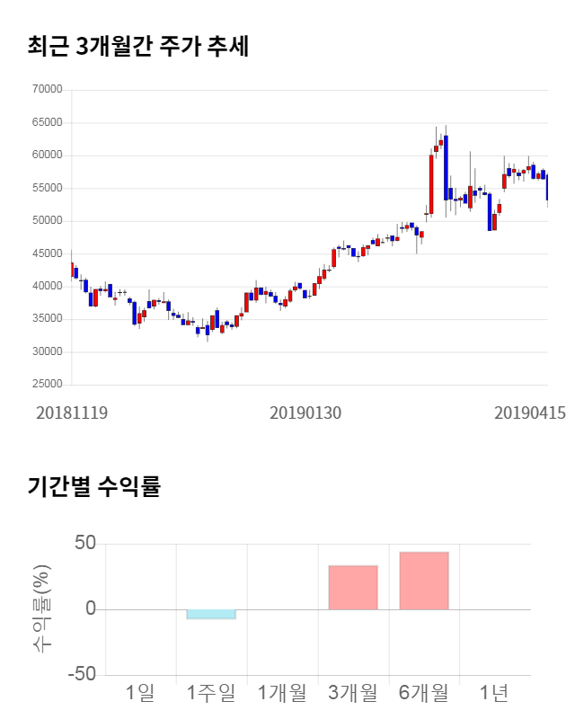Click the 수익률(%) vertical axis title
The height and width of the screenshot is (728, 575).
(x=42, y=609)
